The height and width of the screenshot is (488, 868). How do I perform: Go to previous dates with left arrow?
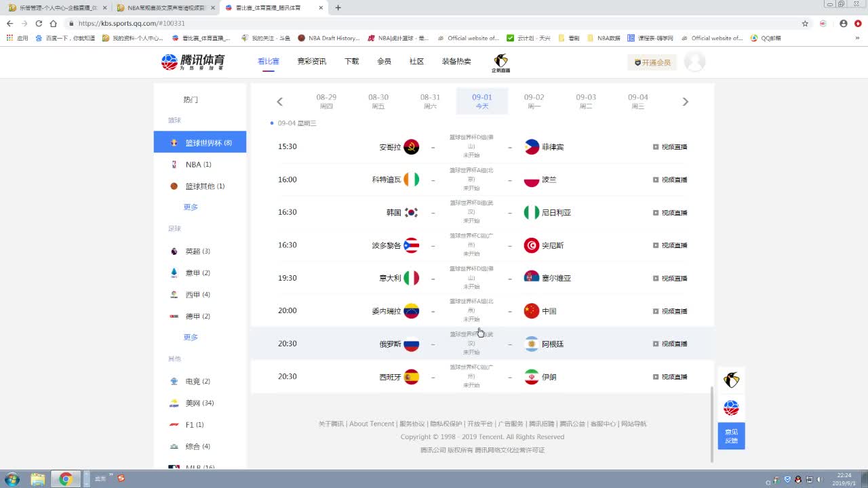click(x=279, y=102)
